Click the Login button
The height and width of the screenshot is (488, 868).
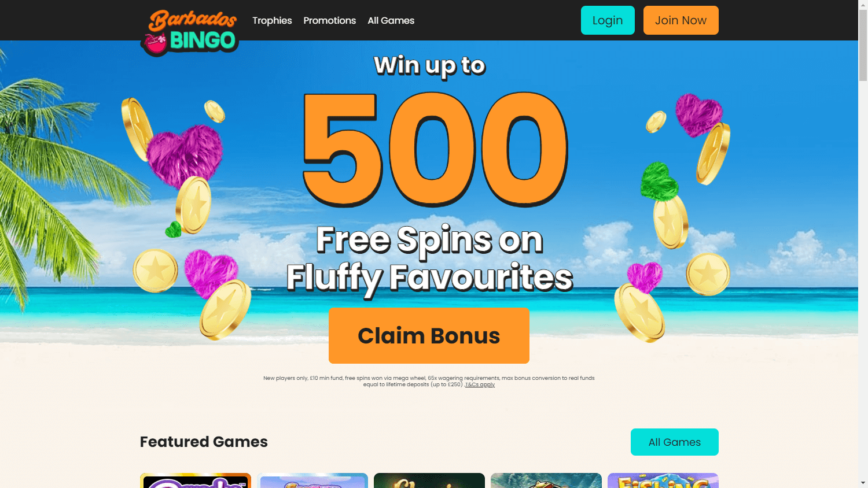click(x=608, y=20)
